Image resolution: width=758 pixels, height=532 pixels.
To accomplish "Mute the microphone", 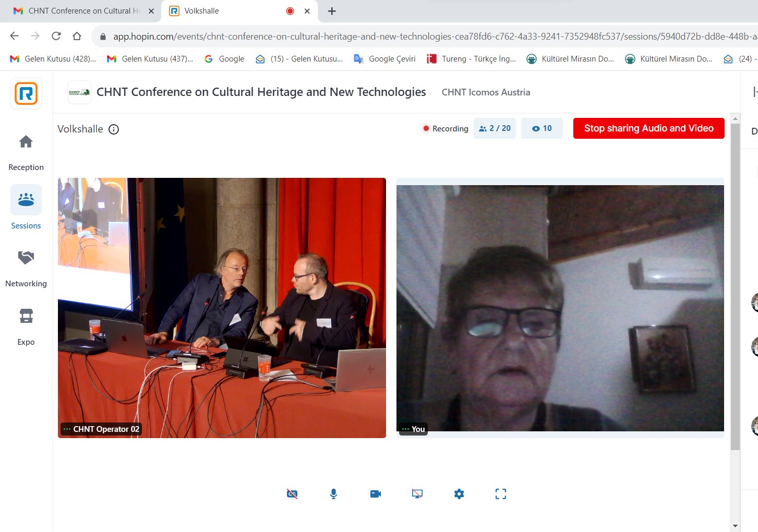I will point(333,494).
